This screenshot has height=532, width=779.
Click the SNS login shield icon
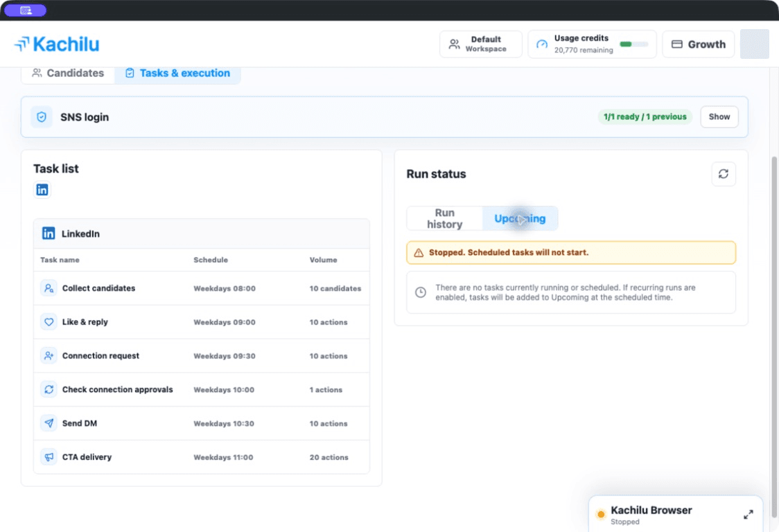pyautogui.click(x=42, y=117)
